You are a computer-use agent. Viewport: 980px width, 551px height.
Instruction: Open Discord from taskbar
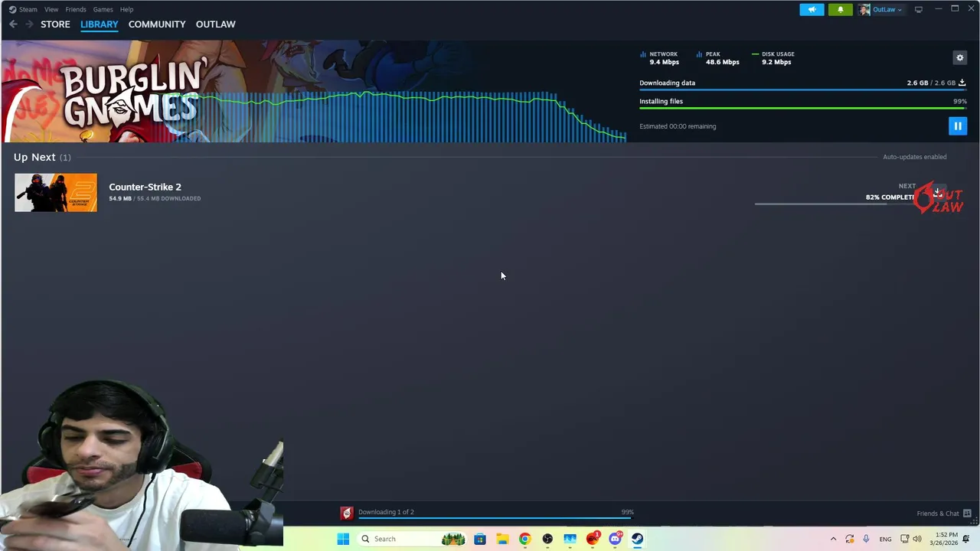pyautogui.click(x=615, y=539)
